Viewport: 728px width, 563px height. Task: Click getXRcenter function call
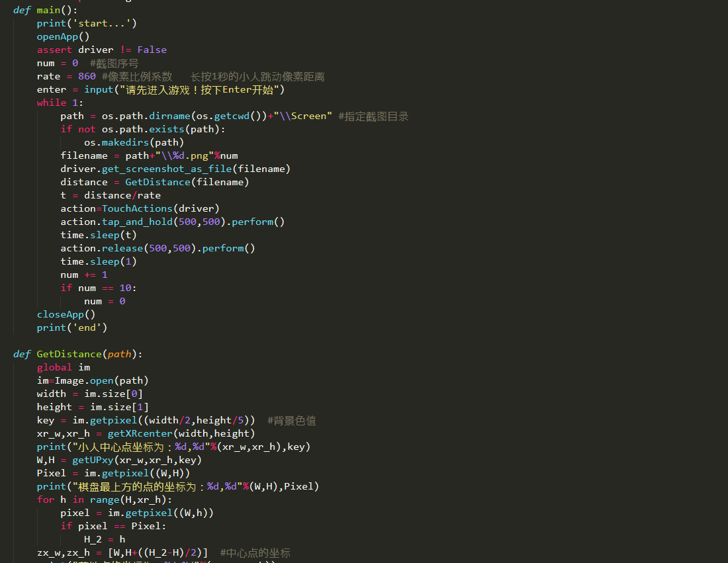click(140, 433)
